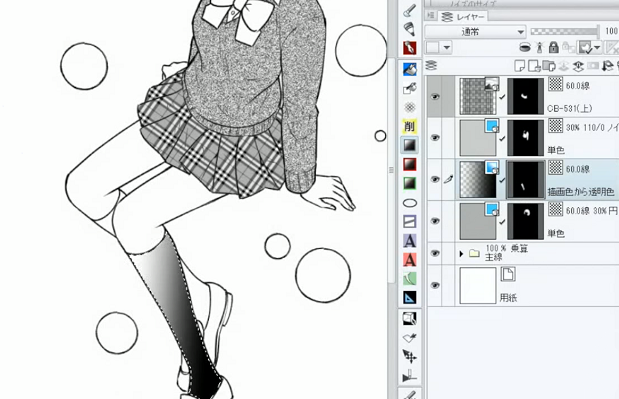Click the New layer folder icon
The image size is (619, 399).
(549, 66)
